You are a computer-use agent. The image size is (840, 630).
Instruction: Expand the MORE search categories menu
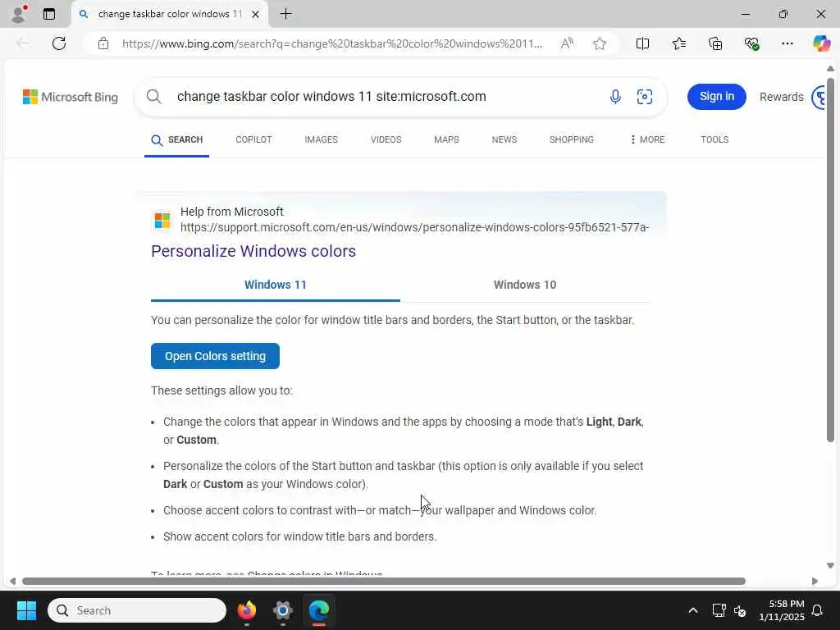647,139
